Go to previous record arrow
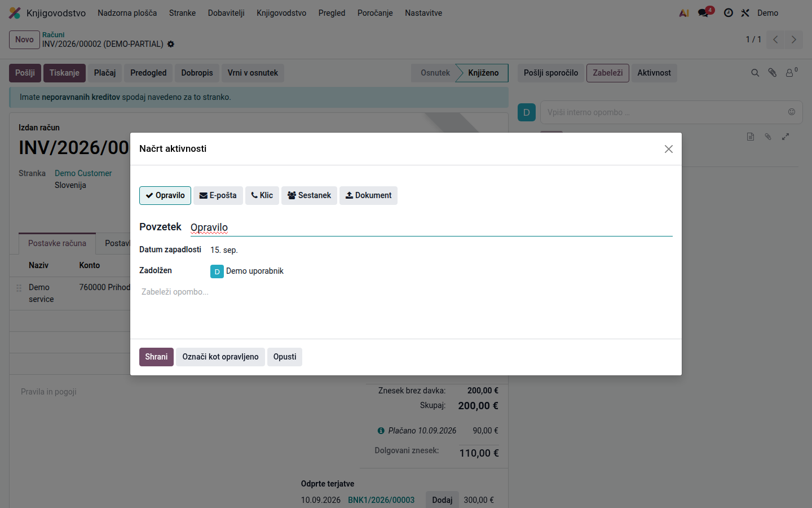Image resolution: width=812 pixels, height=508 pixels. (776, 40)
